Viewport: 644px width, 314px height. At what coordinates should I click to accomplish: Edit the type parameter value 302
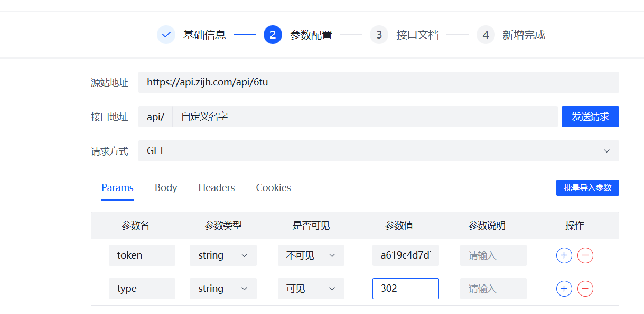coord(405,289)
